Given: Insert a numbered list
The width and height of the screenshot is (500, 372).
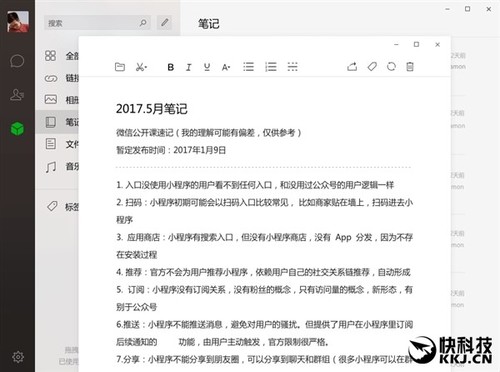Looking at the screenshot, I should [270, 67].
